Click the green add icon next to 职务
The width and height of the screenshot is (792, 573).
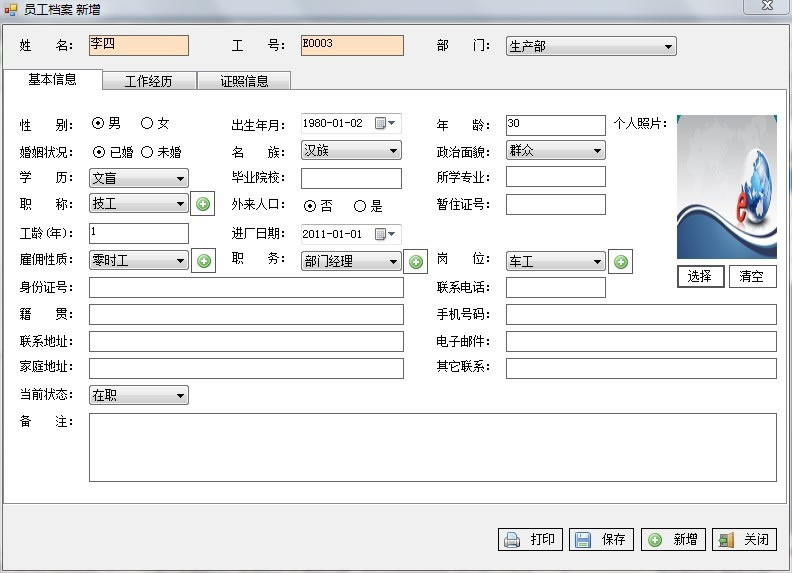coord(416,262)
